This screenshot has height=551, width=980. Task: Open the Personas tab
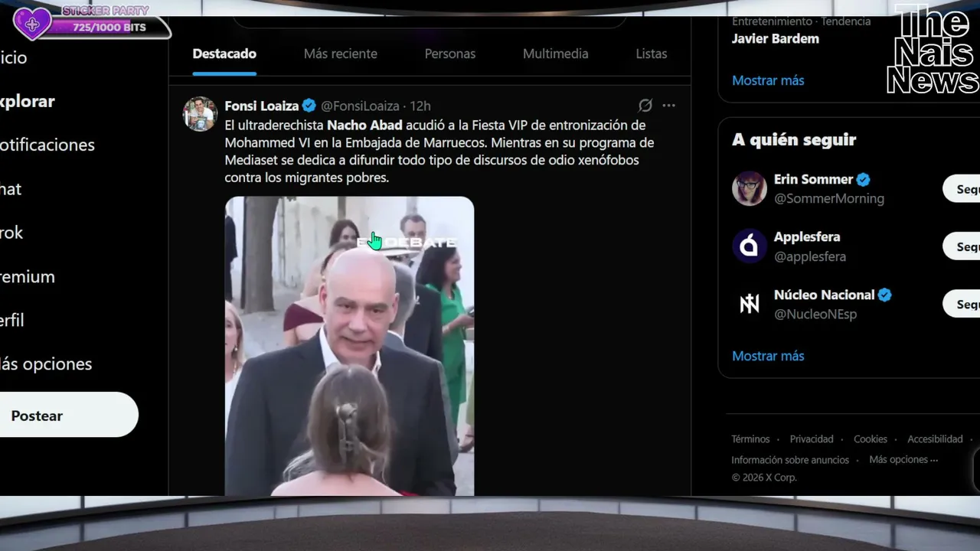pyautogui.click(x=450, y=54)
